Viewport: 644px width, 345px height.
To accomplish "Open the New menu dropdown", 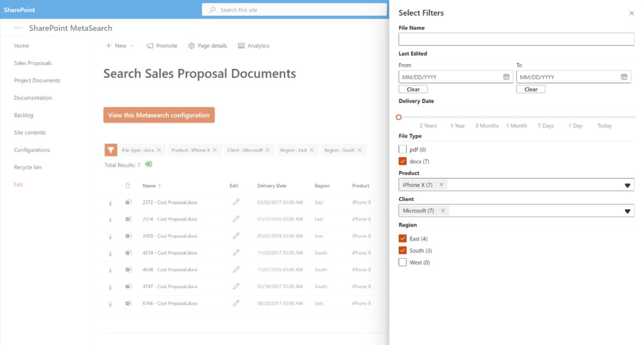I will coord(120,46).
